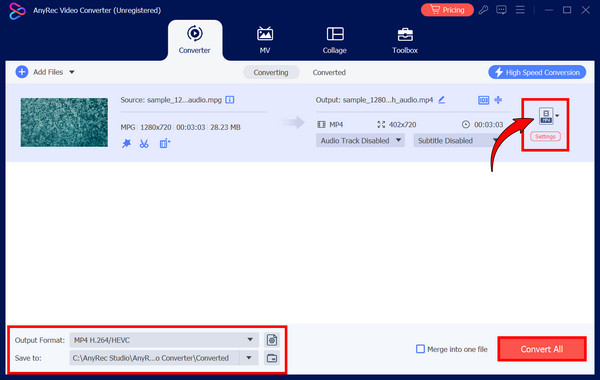Select the video thumbnail preview

tap(64, 122)
